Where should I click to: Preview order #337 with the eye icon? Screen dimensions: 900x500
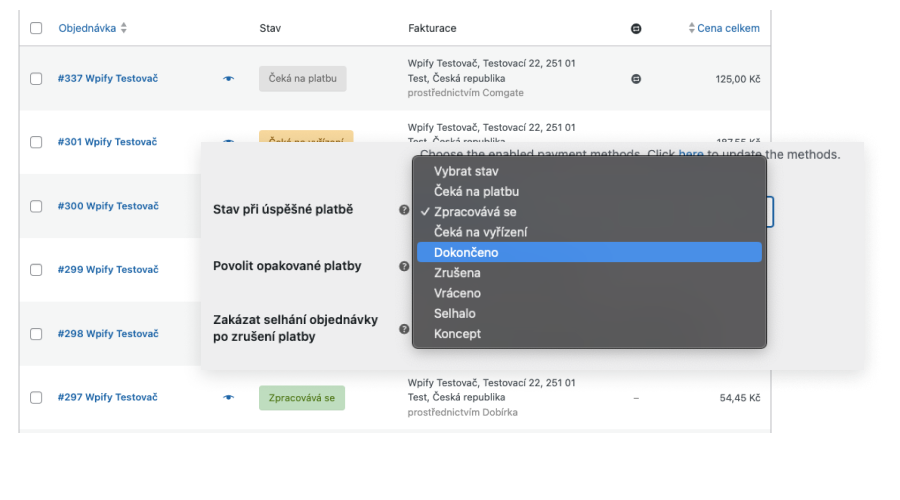coord(228,79)
